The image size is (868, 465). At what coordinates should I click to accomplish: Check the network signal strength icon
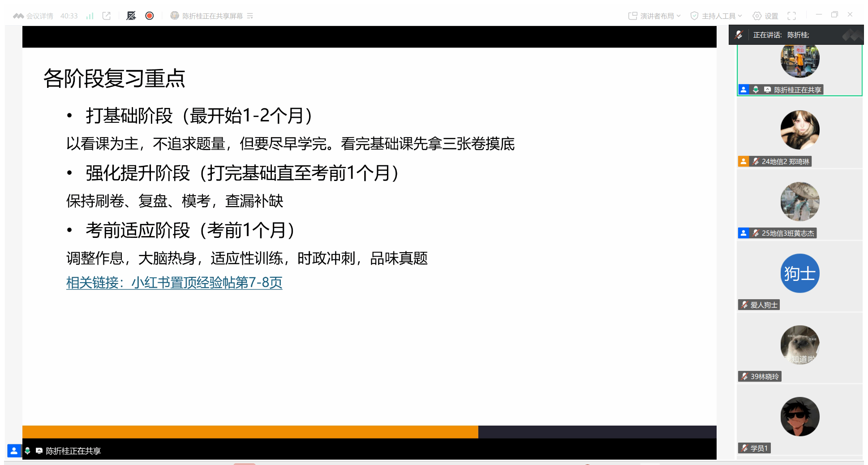(90, 16)
